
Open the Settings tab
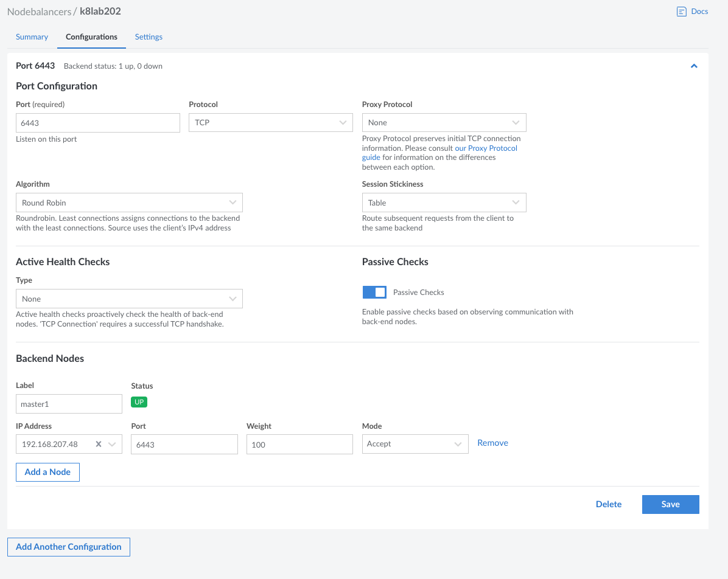coord(149,37)
